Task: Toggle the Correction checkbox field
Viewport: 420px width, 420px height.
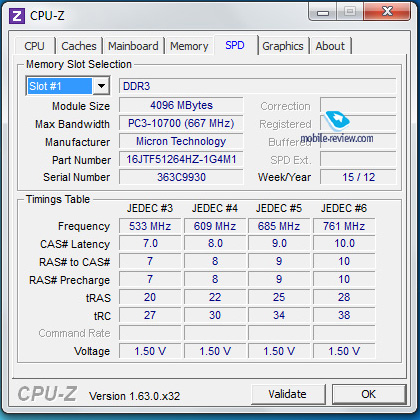Action: (x=358, y=105)
